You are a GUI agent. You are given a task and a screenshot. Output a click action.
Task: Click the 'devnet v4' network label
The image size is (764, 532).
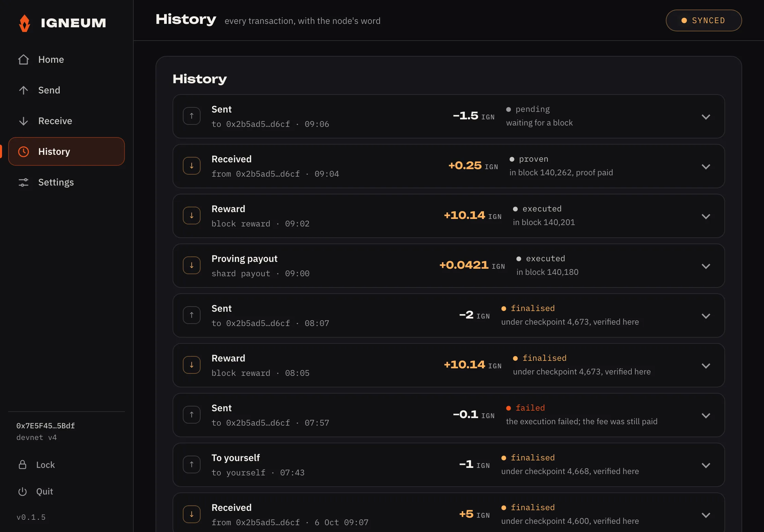(x=36, y=437)
